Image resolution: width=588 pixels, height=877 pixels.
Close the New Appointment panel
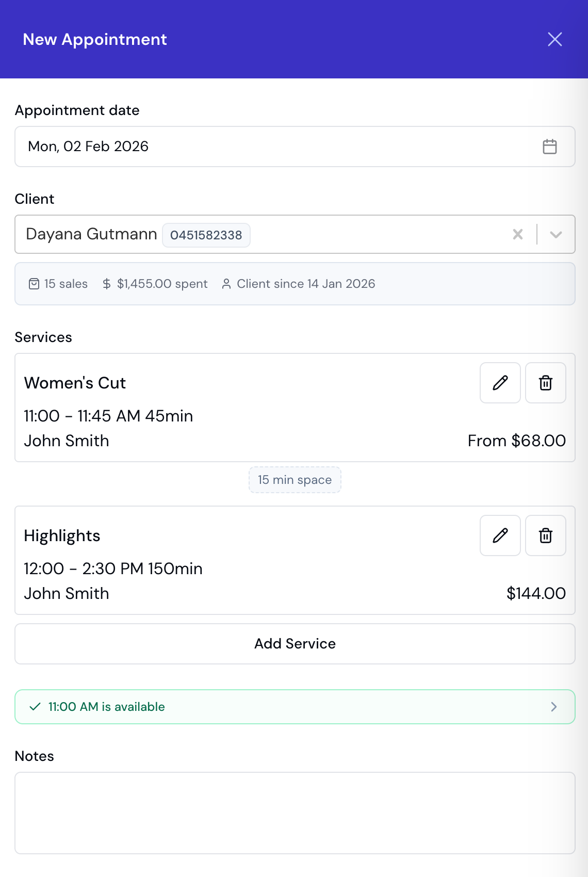point(555,39)
